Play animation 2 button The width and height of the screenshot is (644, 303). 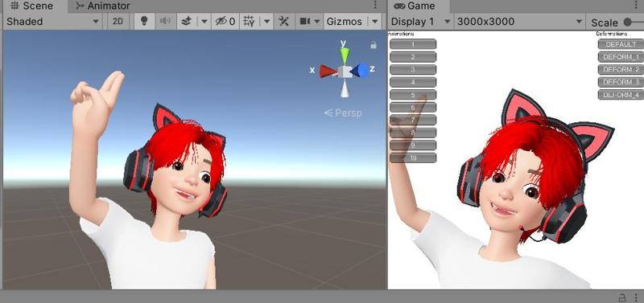413,57
